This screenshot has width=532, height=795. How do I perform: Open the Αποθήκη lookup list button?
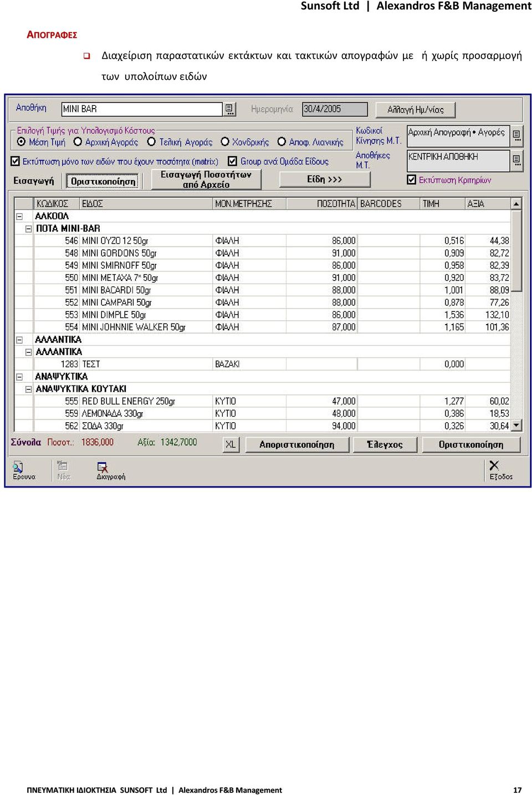tap(229, 109)
